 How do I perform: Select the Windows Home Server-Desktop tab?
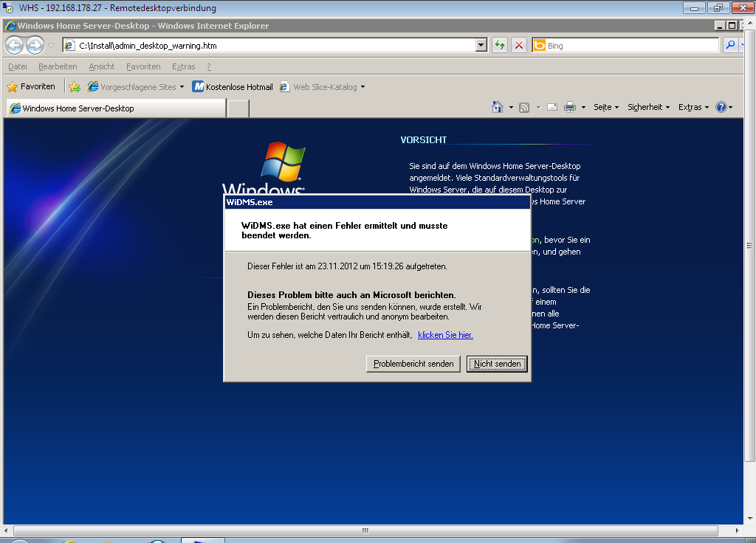116,108
